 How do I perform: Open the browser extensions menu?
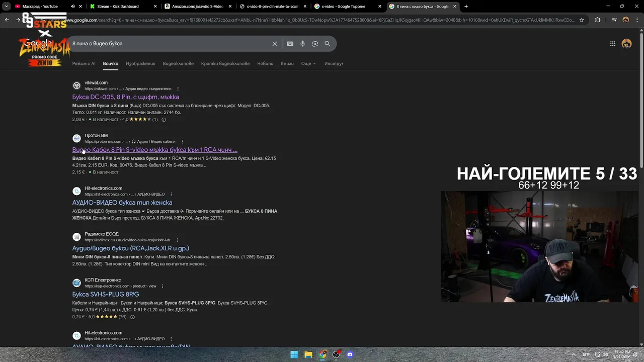598,20
